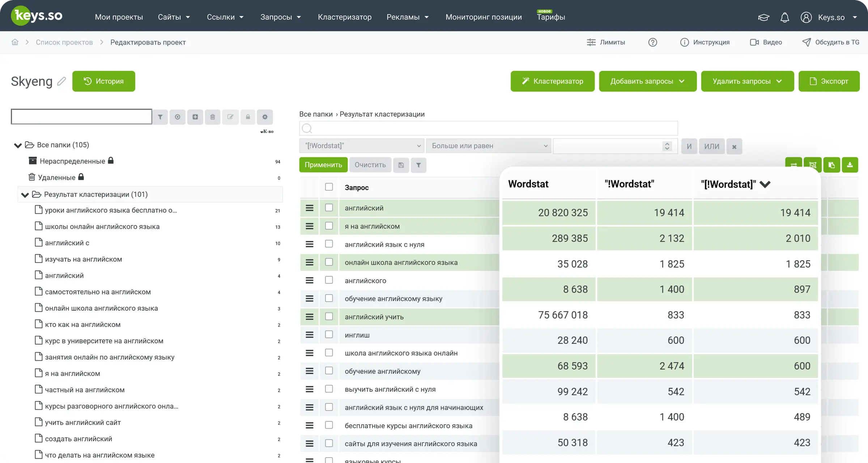Open the "[!Wordstat]" filter field dropdown
Viewport: 868px width, 463px height.
pyautogui.click(x=362, y=146)
